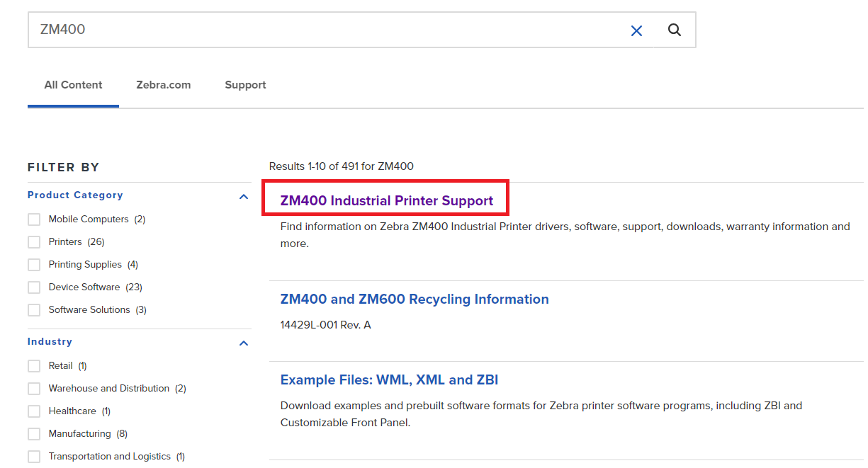Open Example Files: WML, XML and ZBI
868x468 pixels.
click(389, 379)
